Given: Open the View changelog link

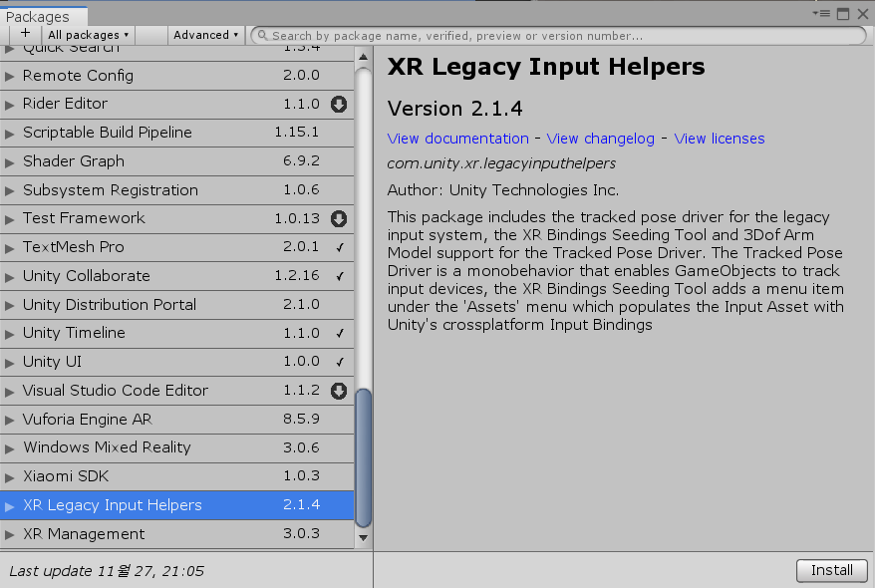Looking at the screenshot, I should (601, 139).
